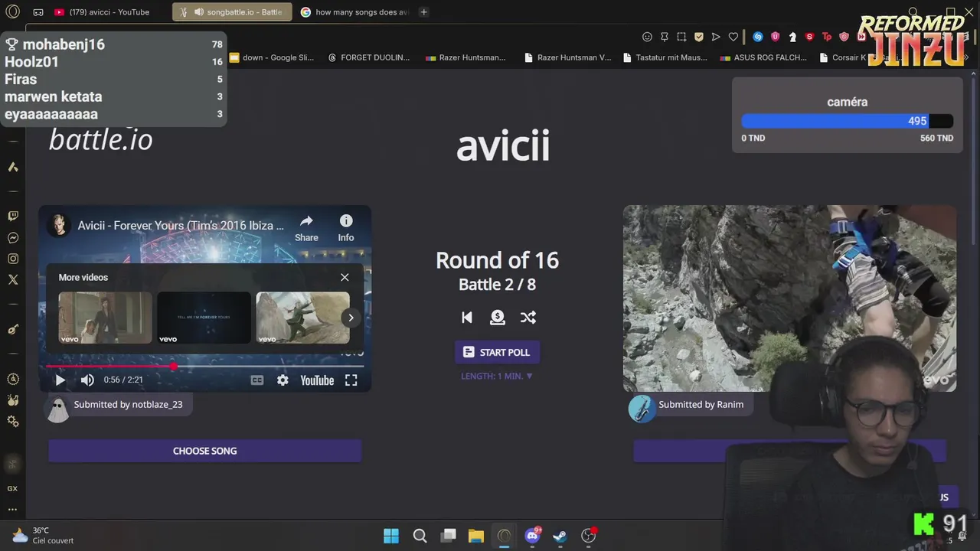Open a new browser tab

coord(423,12)
